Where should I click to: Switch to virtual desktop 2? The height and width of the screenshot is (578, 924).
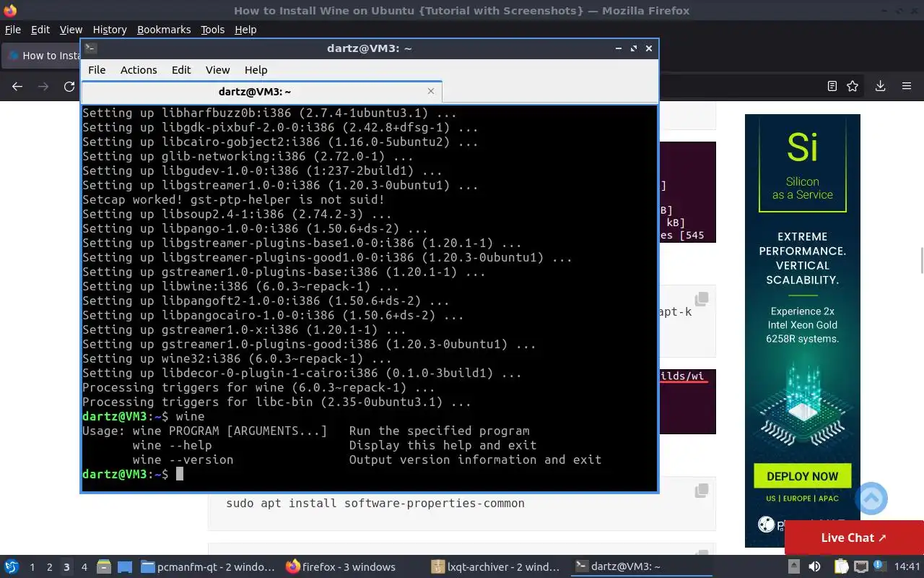[x=49, y=567]
